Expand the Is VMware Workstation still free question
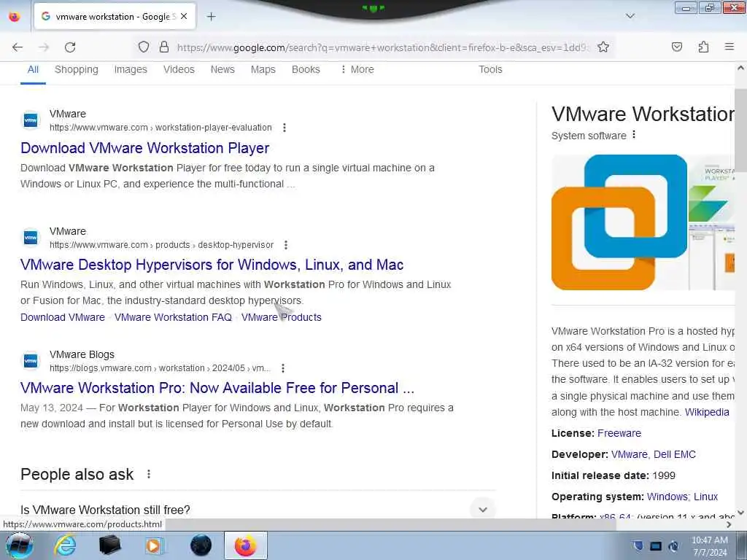 [x=258, y=510]
